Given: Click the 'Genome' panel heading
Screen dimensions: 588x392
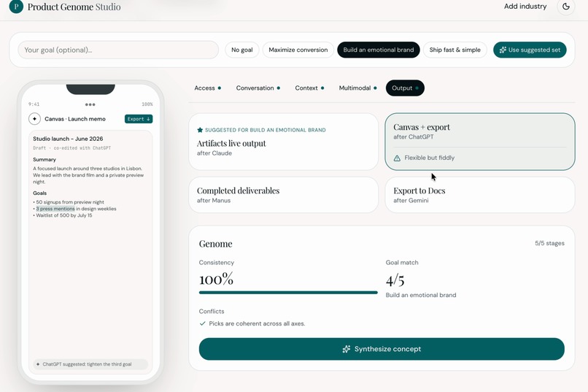Looking at the screenshot, I should [x=216, y=244].
